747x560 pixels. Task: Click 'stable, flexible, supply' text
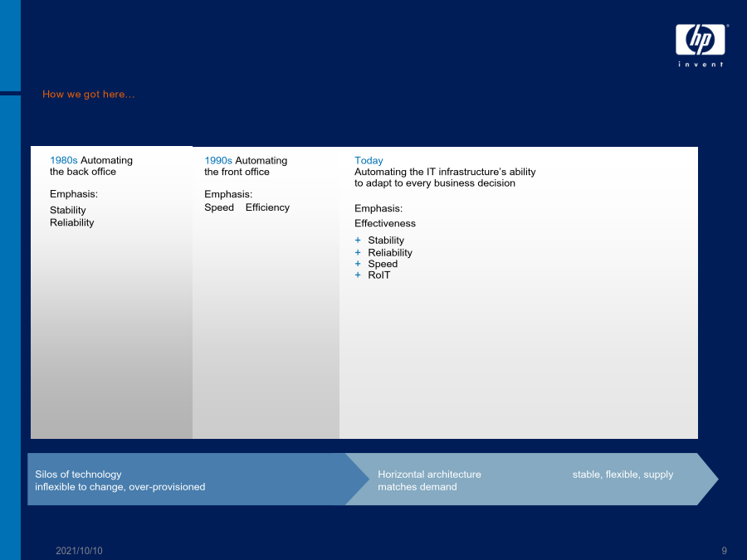pos(622,475)
